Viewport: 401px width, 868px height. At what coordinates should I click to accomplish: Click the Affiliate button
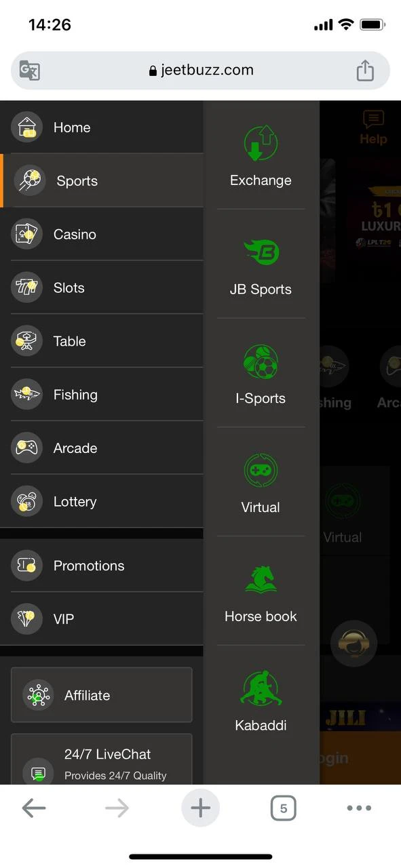click(x=102, y=695)
